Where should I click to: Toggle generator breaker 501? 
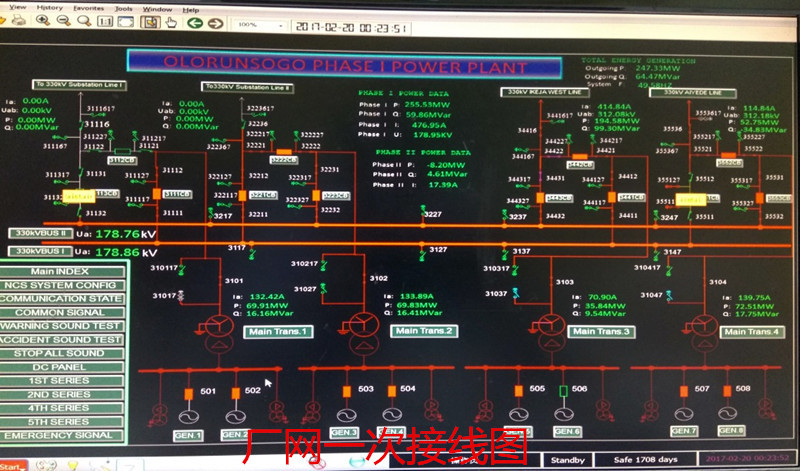(x=189, y=394)
